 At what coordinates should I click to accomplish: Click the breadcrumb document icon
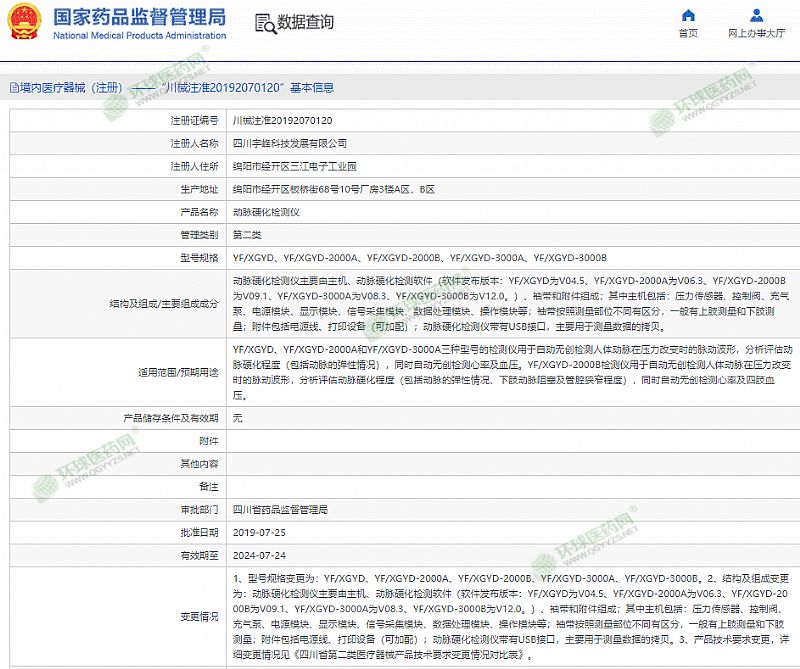coord(12,88)
